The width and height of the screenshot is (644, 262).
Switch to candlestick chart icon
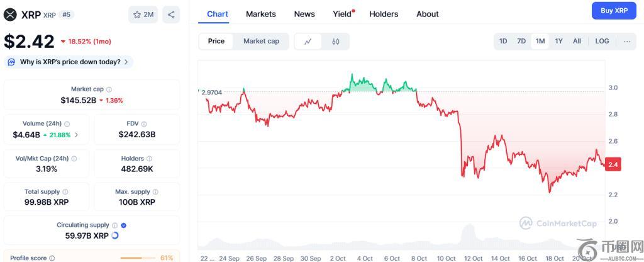coord(336,42)
